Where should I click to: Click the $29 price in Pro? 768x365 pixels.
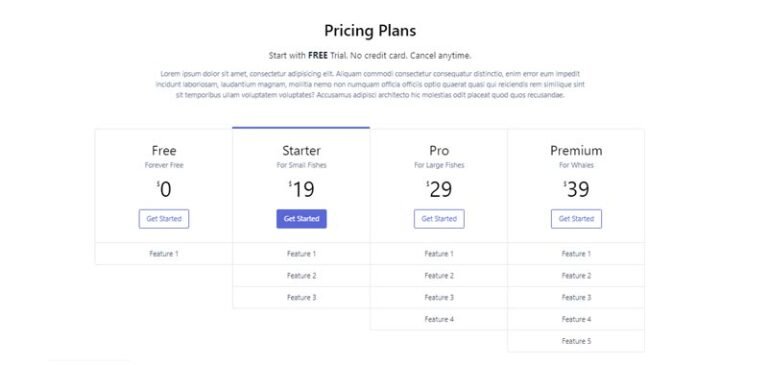[439, 189]
